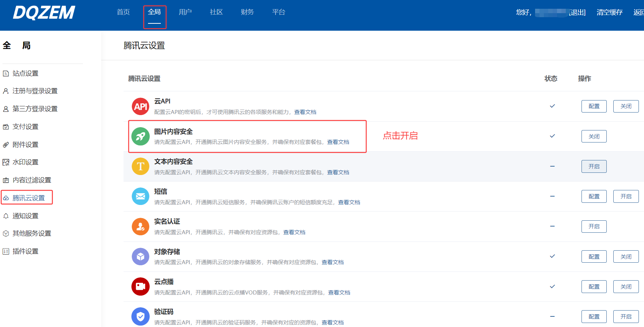This screenshot has height=327, width=644.
Task: Disable 图片内容安全 with 关闭 button
Action: point(594,136)
